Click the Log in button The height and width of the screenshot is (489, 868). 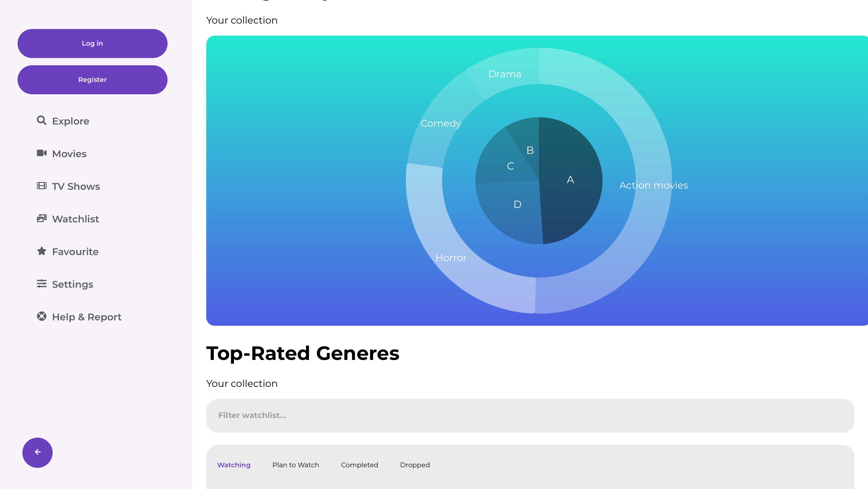92,44
